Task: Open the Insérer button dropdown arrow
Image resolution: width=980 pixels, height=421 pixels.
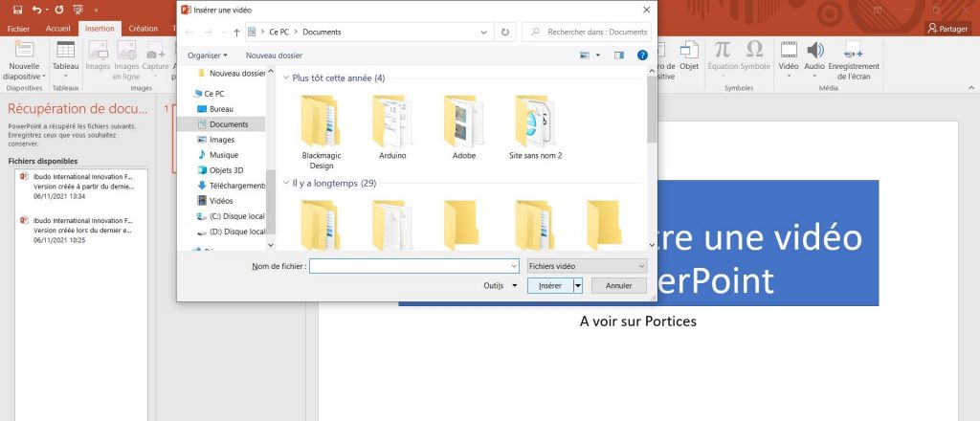Action: (578, 285)
